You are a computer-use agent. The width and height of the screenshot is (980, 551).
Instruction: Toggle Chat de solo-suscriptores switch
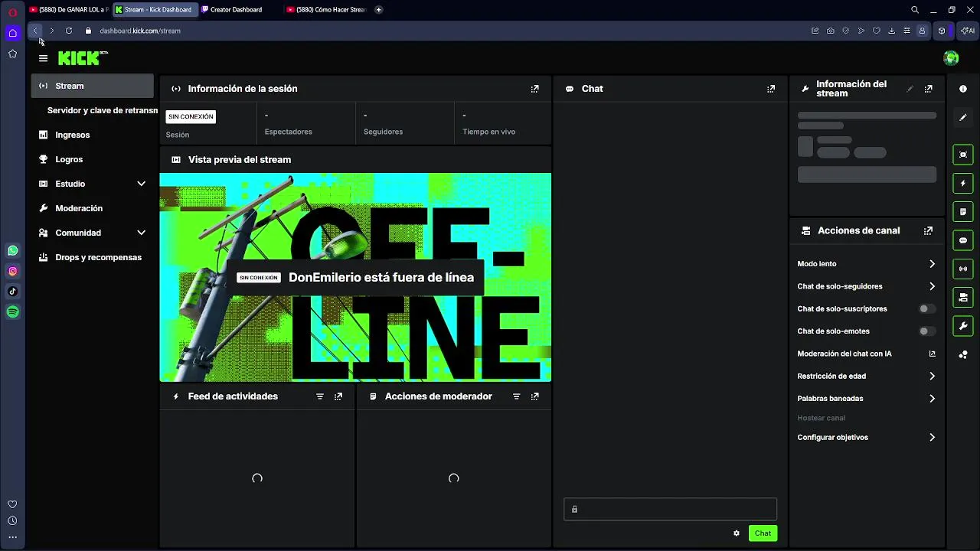[x=926, y=309]
